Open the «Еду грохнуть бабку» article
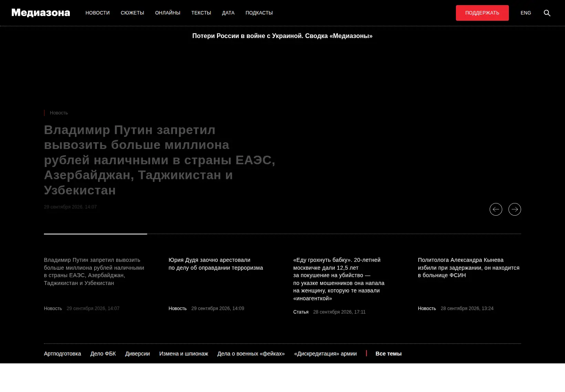 [x=339, y=279]
